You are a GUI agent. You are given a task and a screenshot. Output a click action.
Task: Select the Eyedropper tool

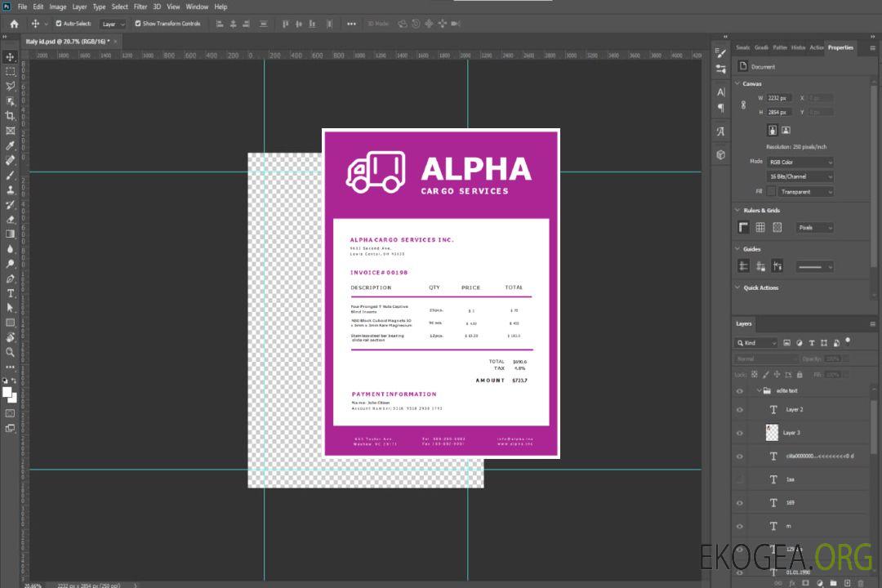pyautogui.click(x=10, y=145)
